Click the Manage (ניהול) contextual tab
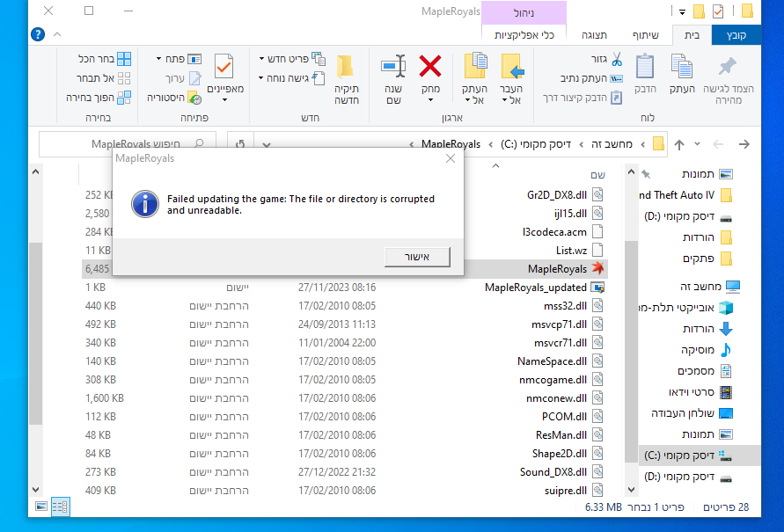The width and height of the screenshot is (784, 532). tap(524, 13)
